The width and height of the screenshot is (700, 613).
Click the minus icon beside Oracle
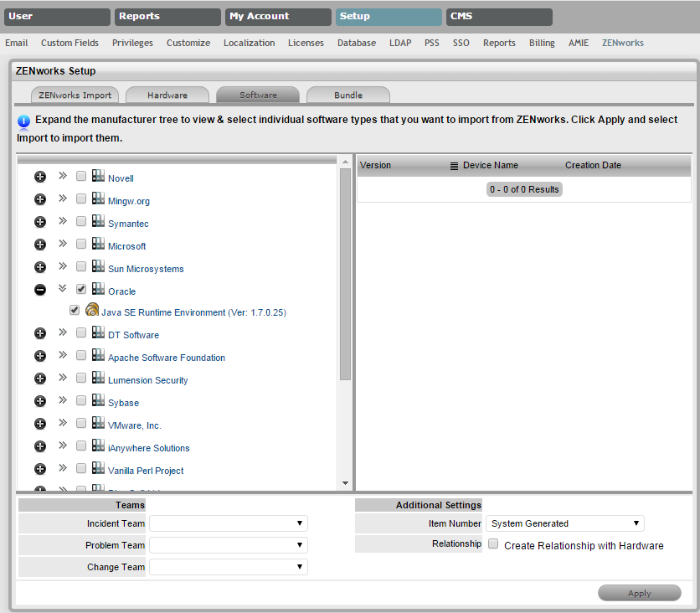[x=39, y=290]
